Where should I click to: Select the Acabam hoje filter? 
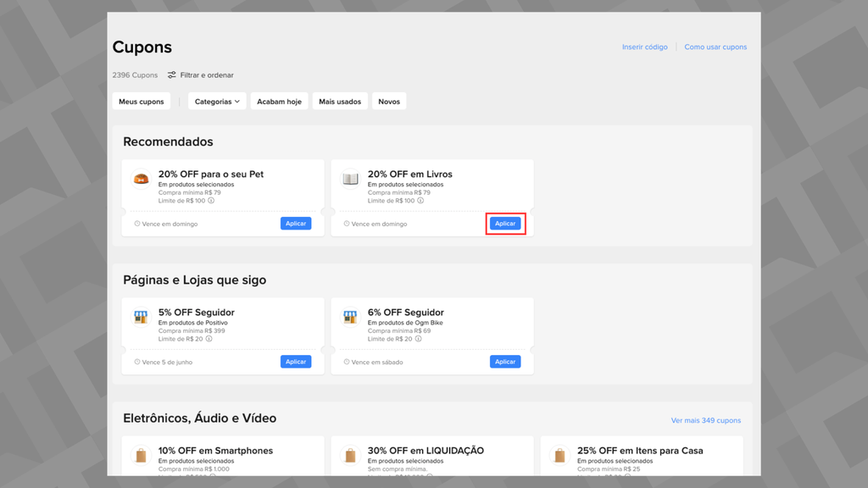(279, 102)
